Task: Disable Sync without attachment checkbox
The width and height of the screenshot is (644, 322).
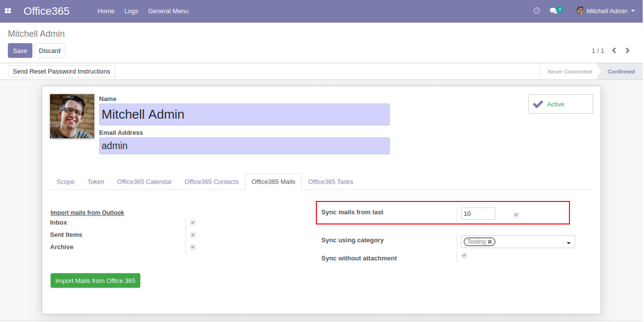Action: click(464, 255)
